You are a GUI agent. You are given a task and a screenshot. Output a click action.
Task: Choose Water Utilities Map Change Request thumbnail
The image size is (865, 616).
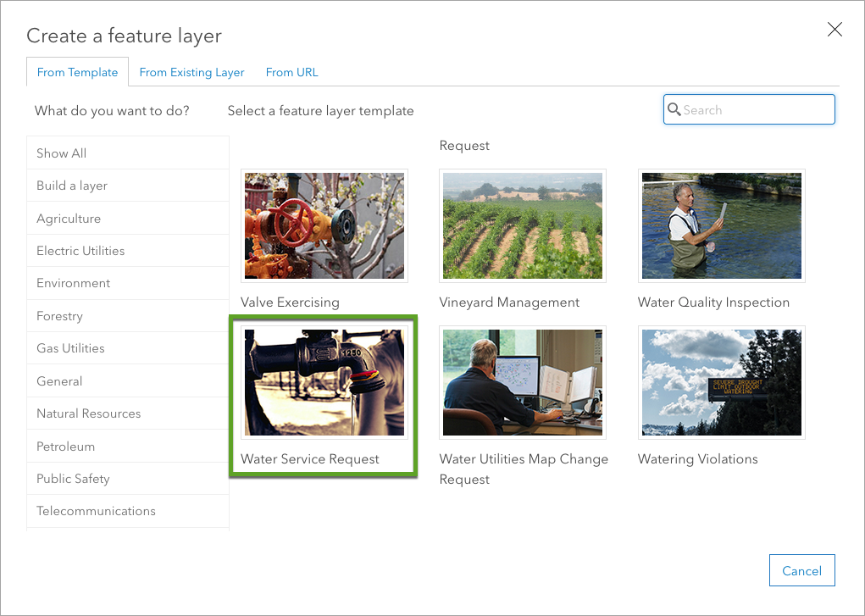click(x=523, y=383)
